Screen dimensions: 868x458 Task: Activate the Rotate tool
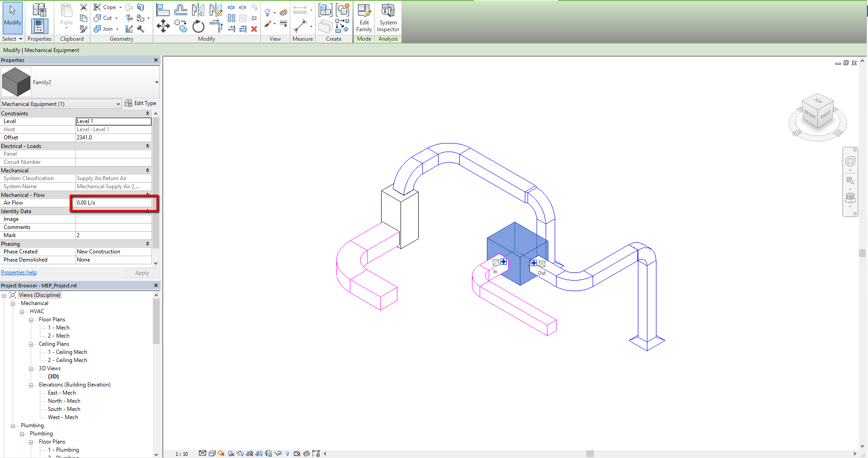(198, 26)
